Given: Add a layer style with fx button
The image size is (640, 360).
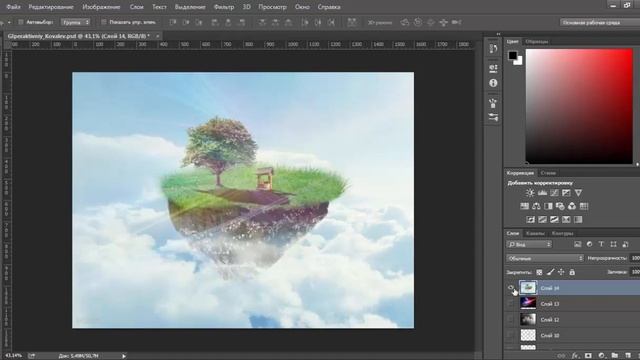Looking at the screenshot, I should point(575,356).
